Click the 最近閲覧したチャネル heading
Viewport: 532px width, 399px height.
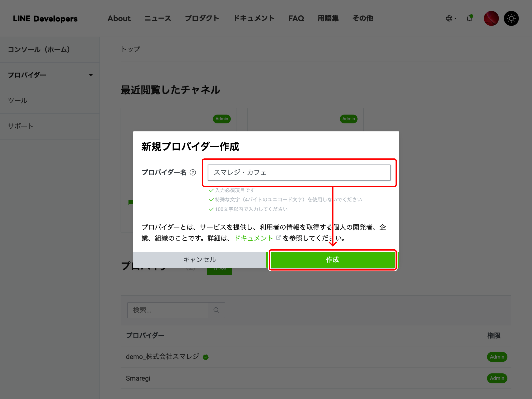point(170,90)
